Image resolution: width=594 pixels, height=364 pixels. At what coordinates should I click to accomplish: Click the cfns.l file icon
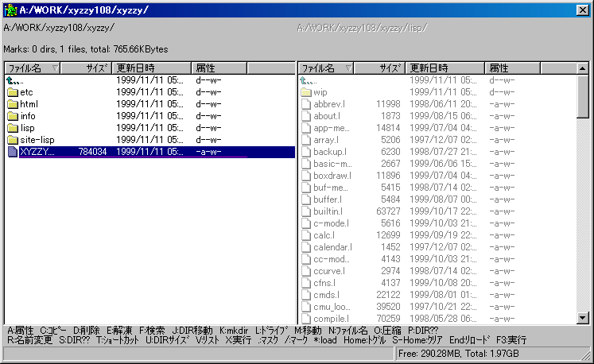click(x=306, y=283)
